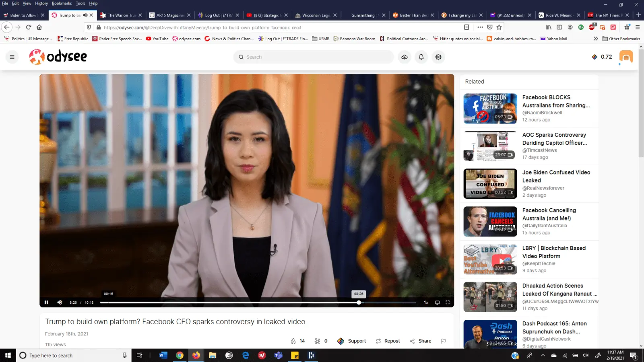644x362 pixels.
Task: Report video using the flag icon
Action: pyautogui.click(x=443, y=341)
